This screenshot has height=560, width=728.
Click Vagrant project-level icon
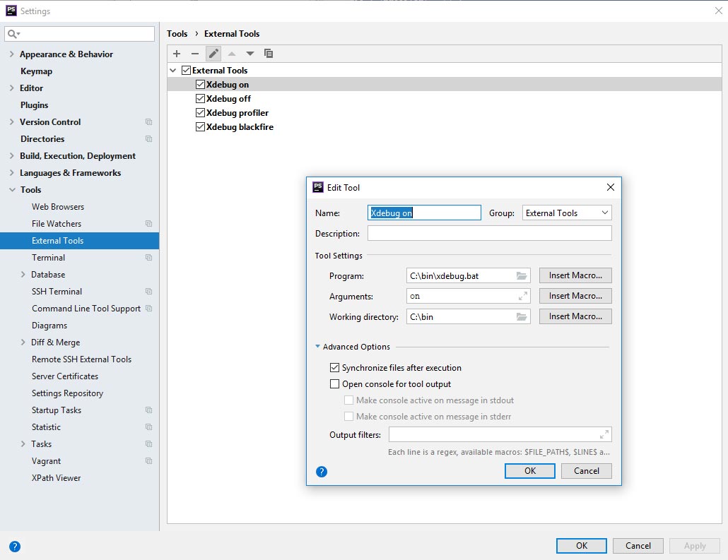point(148,460)
